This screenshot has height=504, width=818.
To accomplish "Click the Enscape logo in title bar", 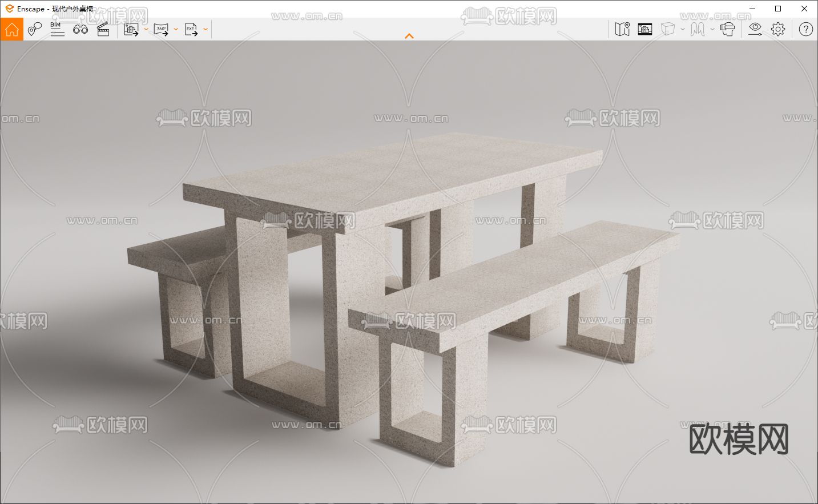I will (x=9, y=9).
